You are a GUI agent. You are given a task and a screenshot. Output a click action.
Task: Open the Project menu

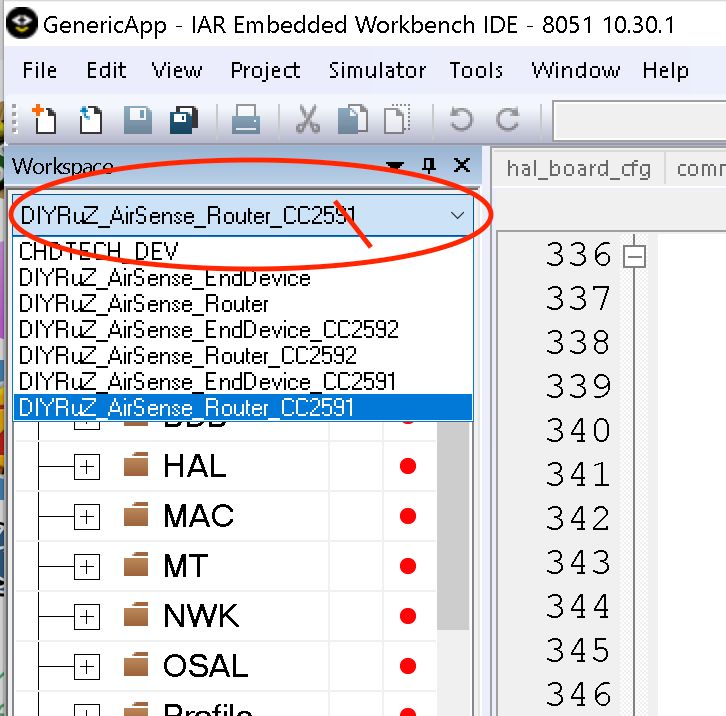(x=265, y=71)
